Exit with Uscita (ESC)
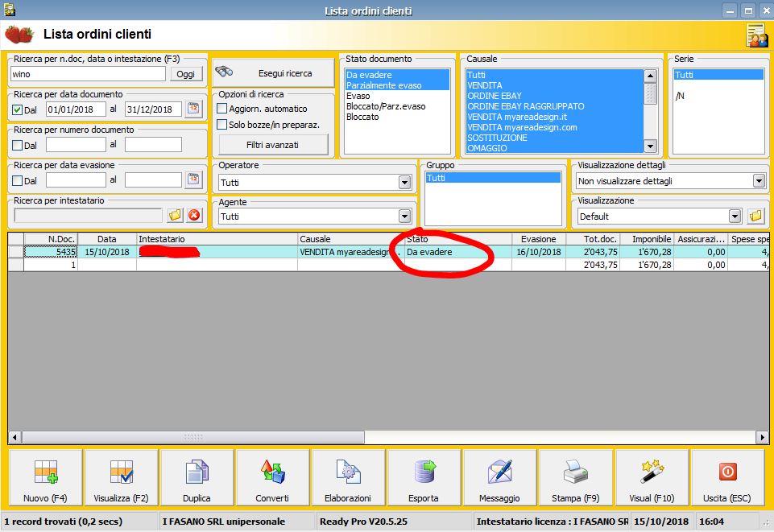Viewport: 774px width, 532px height. point(727,477)
